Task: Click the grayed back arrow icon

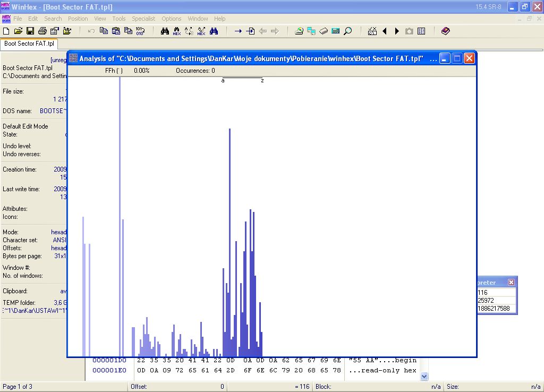Action: (x=262, y=31)
